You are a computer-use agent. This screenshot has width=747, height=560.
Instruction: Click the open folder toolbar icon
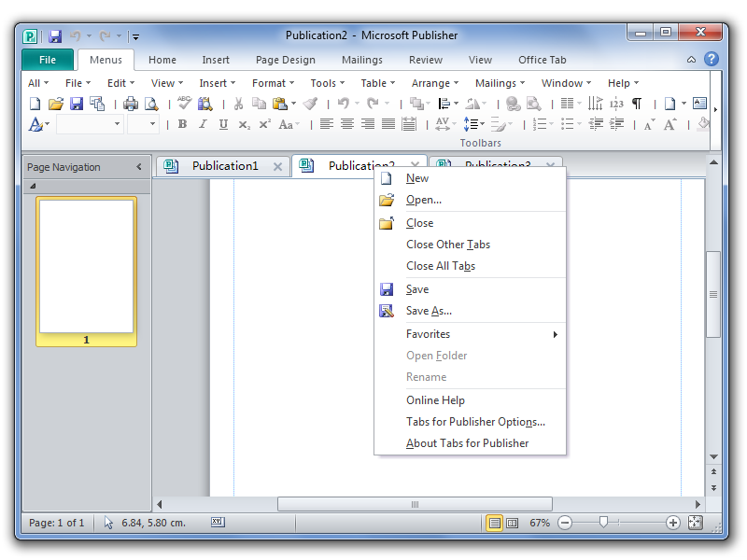(x=56, y=104)
